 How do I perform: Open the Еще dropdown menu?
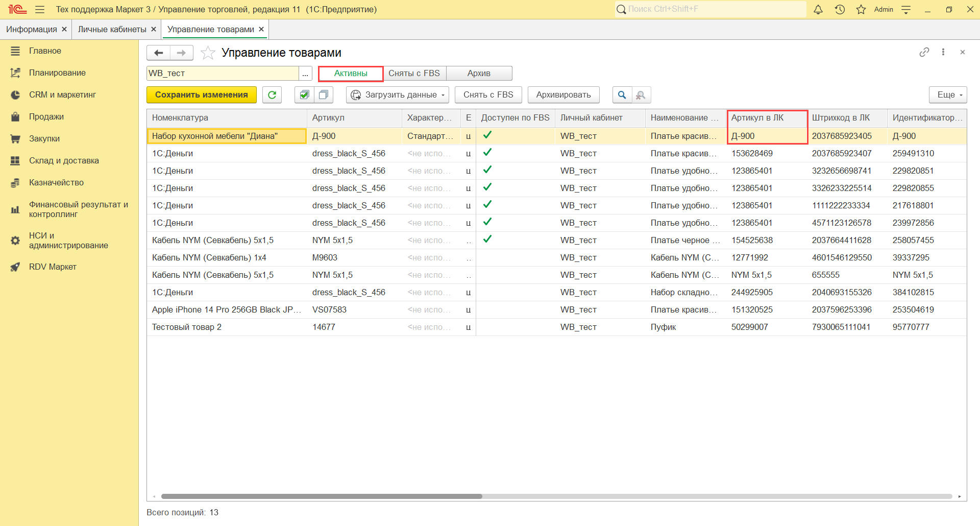(948, 95)
